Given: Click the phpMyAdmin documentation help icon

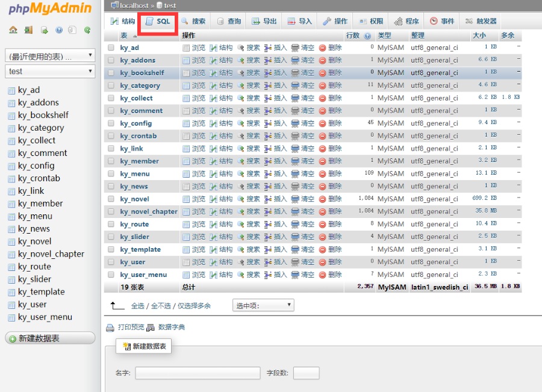Looking at the screenshot, I should click(59, 29).
